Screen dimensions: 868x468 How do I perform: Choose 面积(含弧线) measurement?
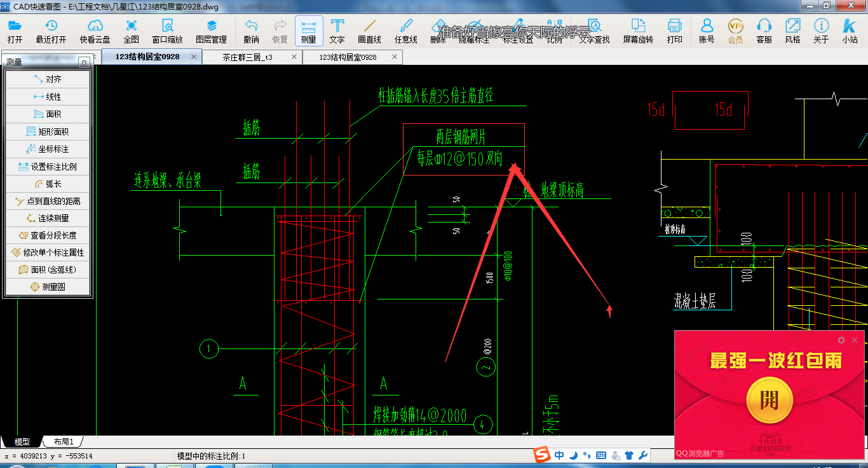pos(48,270)
